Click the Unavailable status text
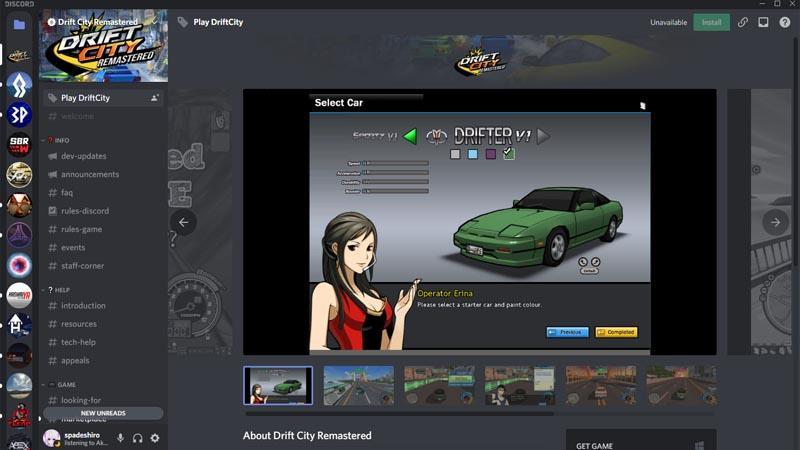 tap(668, 22)
